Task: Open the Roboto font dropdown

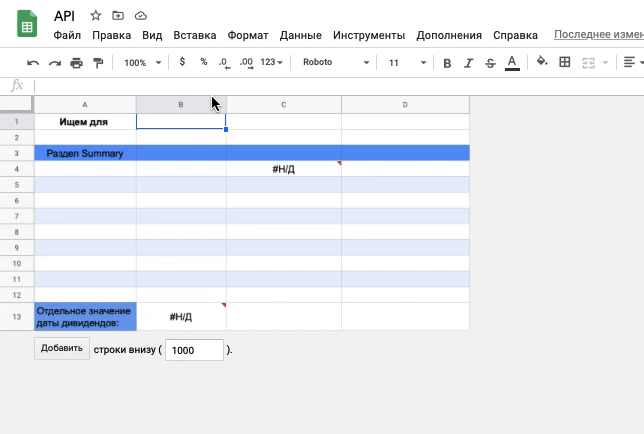Action: (336, 62)
